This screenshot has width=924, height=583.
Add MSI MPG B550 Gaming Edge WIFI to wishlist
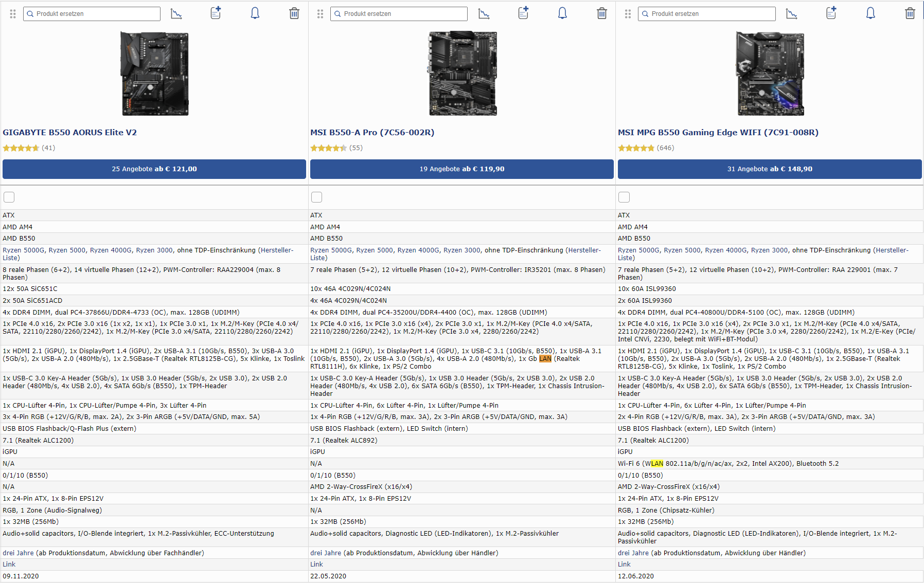pos(831,13)
